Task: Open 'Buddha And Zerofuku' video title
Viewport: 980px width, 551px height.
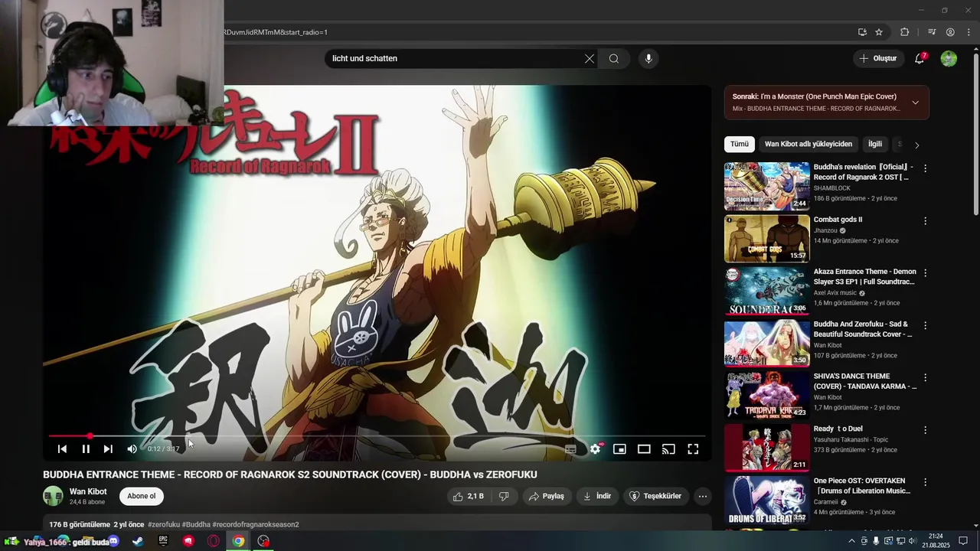Action: pyautogui.click(x=863, y=329)
